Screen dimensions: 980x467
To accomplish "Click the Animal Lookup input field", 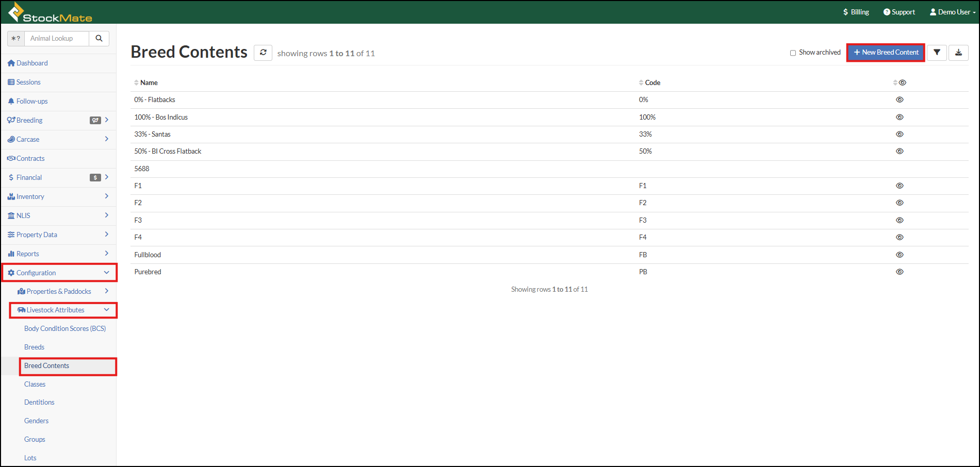I will [x=57, y=38].
